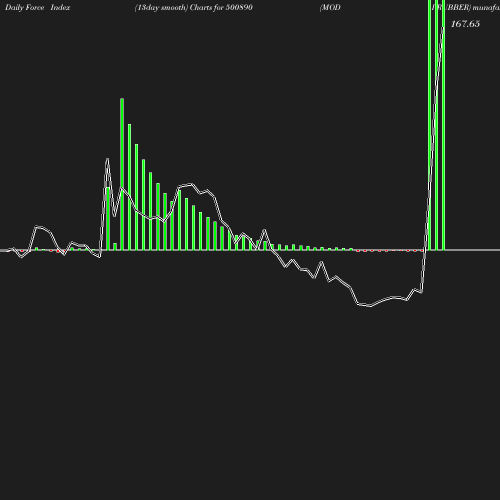The height and width of the screenshot is (500, 500).
Task: Click the tallest green bar in the mid-chart cluster
Action: pyautogui.click(x=122, y=174)
